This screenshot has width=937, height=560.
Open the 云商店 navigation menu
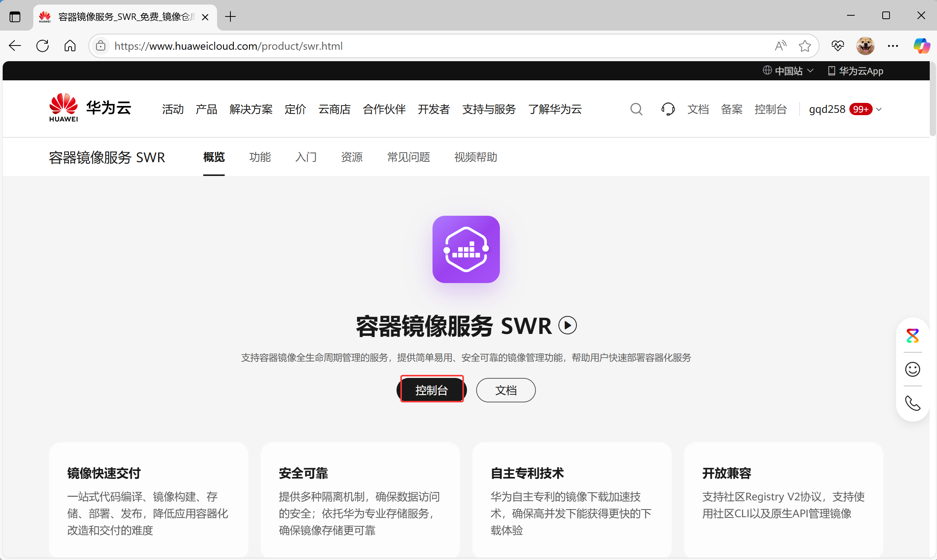[x=335, y=109]
